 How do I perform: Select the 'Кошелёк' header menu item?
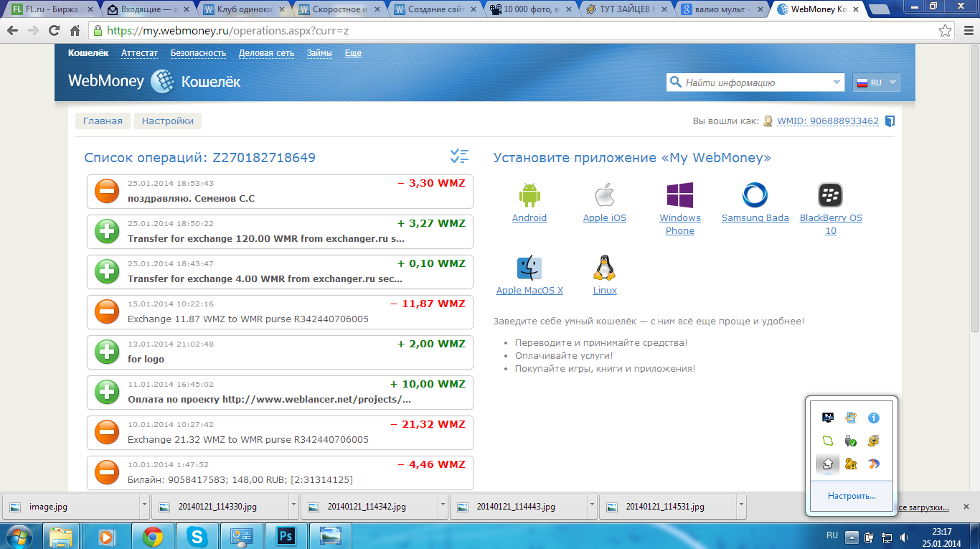(x=88, y=53)
